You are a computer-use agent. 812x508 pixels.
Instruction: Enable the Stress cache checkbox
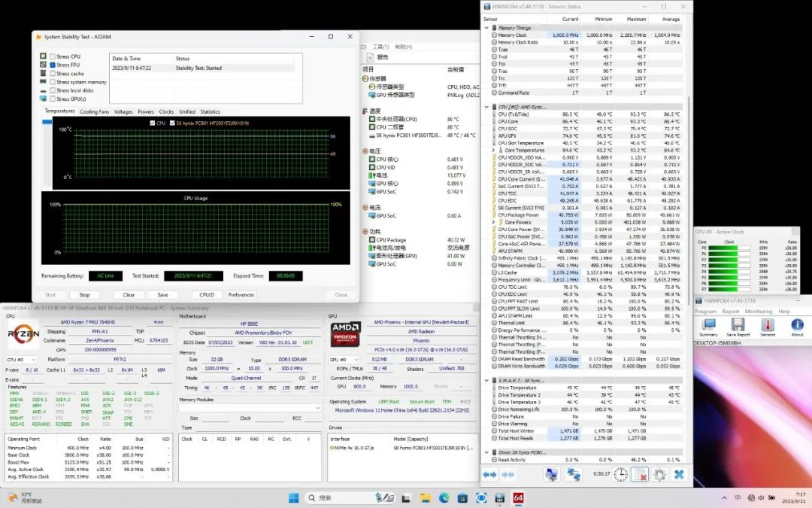click(x=53, y=74)
